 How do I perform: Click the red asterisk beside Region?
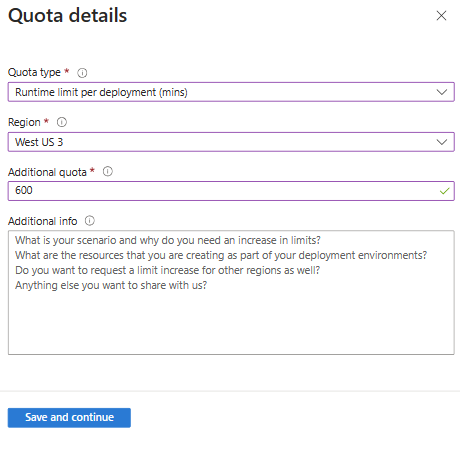pyautogui.click(x=46, y=120)
